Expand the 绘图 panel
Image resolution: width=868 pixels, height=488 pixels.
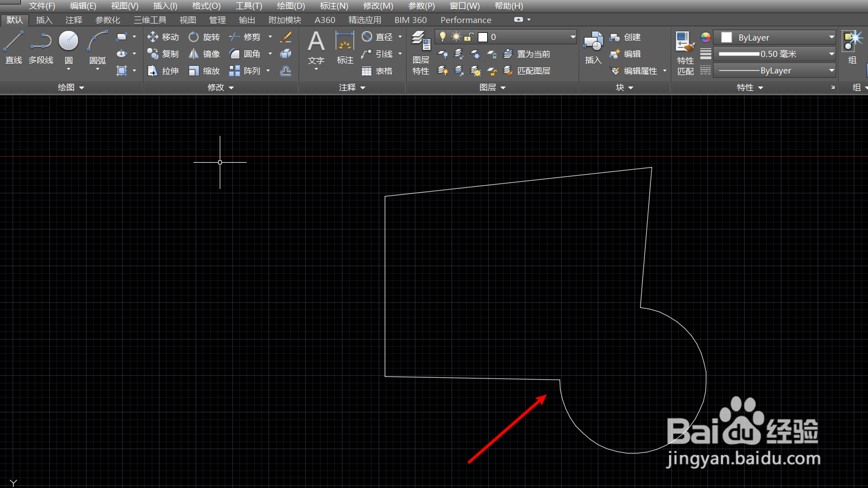71,87
